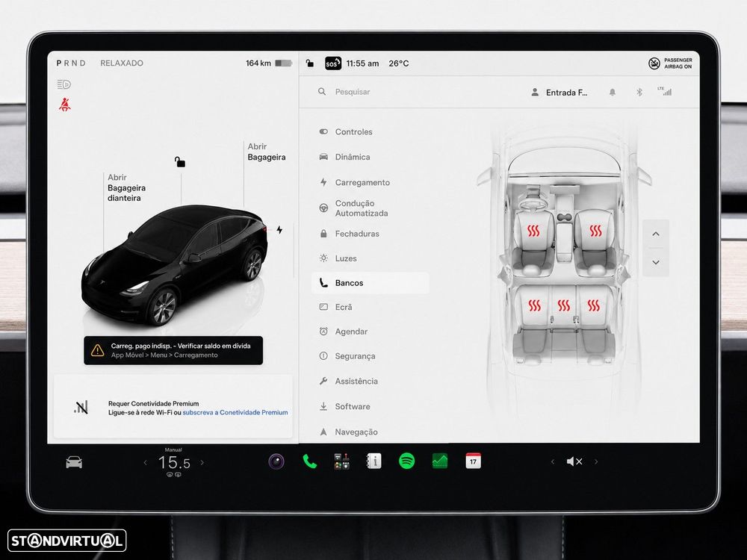Tap the SOS emergency icon

333,63
